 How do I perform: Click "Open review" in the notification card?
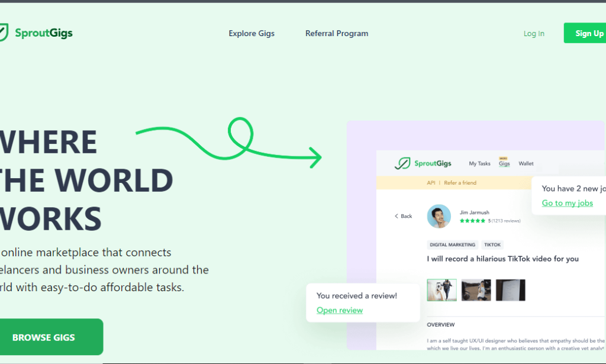pyautogui.click(x=339, y=310)
